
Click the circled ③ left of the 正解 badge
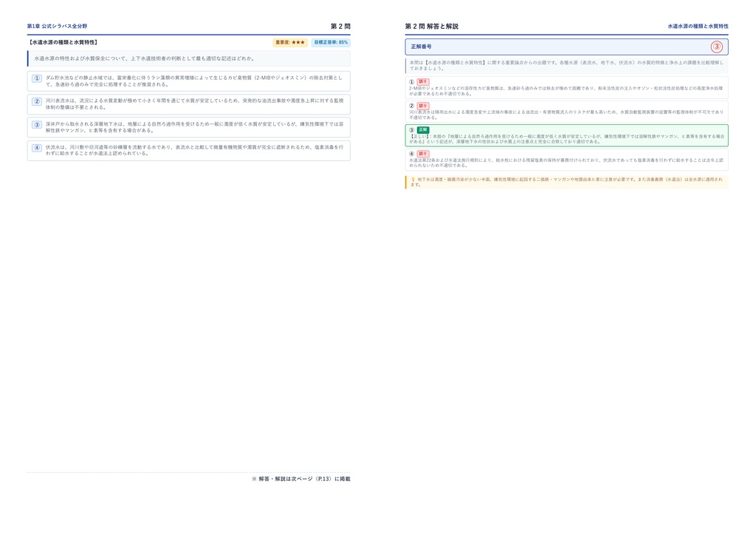click(x=412, y=130)
